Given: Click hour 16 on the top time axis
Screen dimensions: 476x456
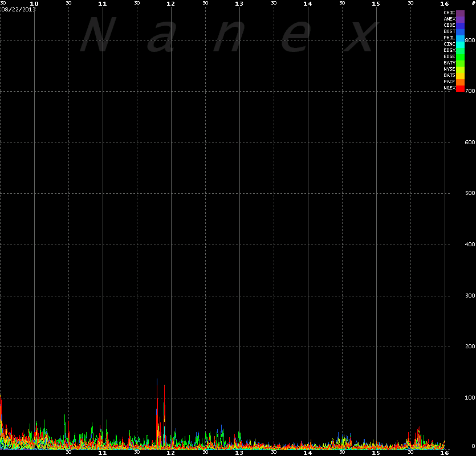Looking at the screenshot, I should point(445,3).
